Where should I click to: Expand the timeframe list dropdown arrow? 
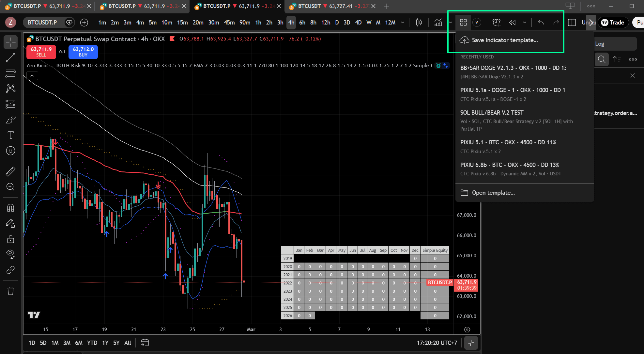[403, 23]
